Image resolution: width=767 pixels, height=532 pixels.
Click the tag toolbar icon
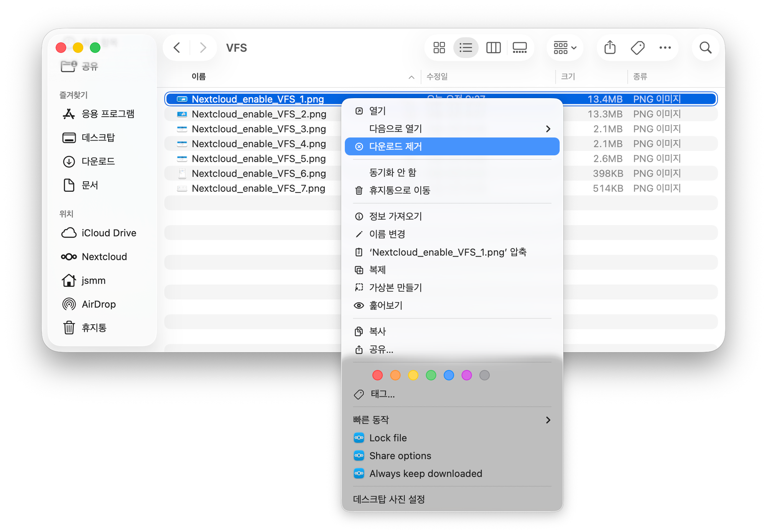[637, 48]
